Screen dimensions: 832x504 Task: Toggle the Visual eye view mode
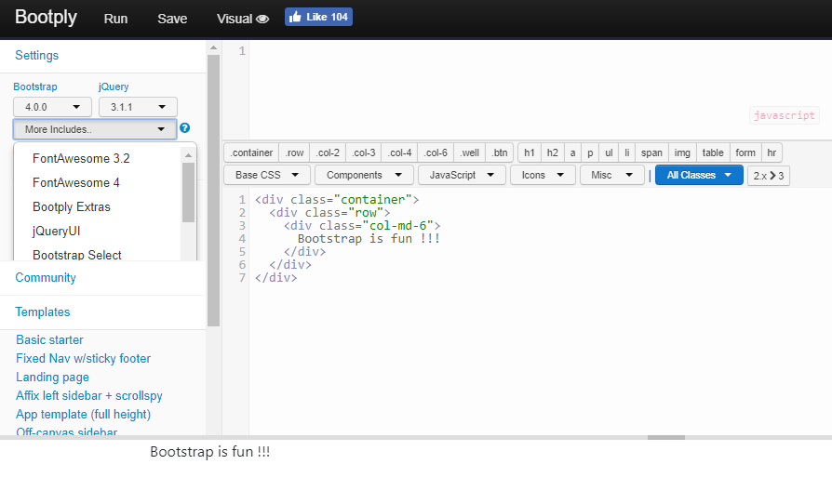coord(243,19)
